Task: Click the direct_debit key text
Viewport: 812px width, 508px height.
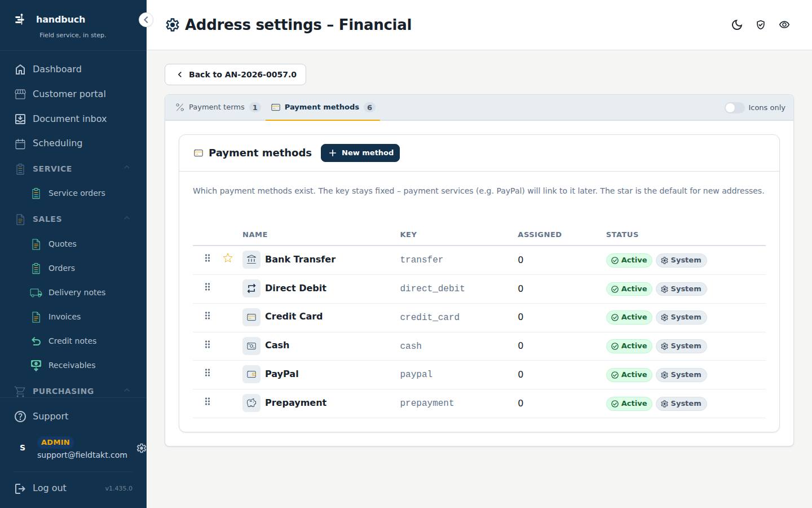Action: pyautogui.click(x=433, y=288)
